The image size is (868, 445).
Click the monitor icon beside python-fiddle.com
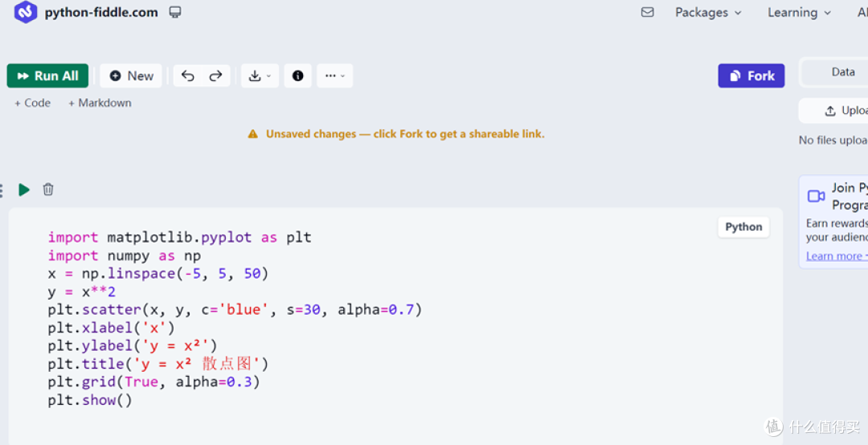(x=175, y=12)
